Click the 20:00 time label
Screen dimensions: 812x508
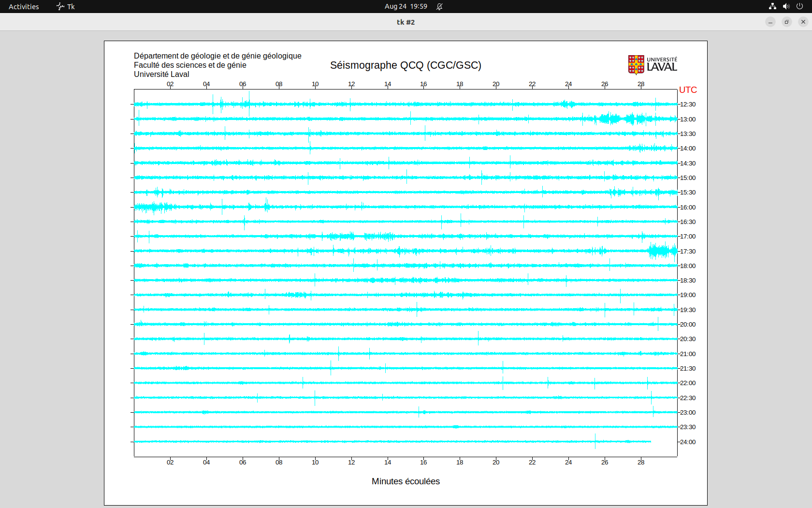688,325
